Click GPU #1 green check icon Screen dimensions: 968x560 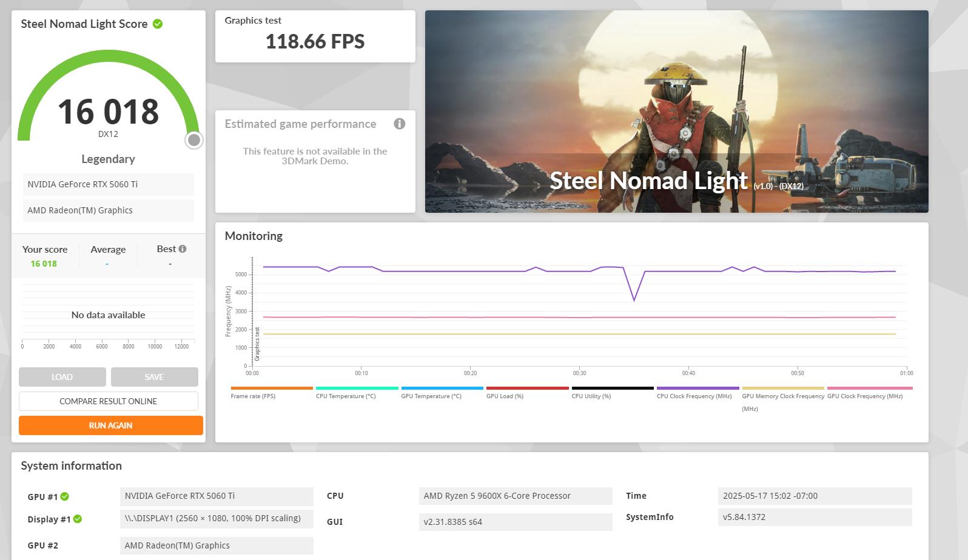[65, 496]
